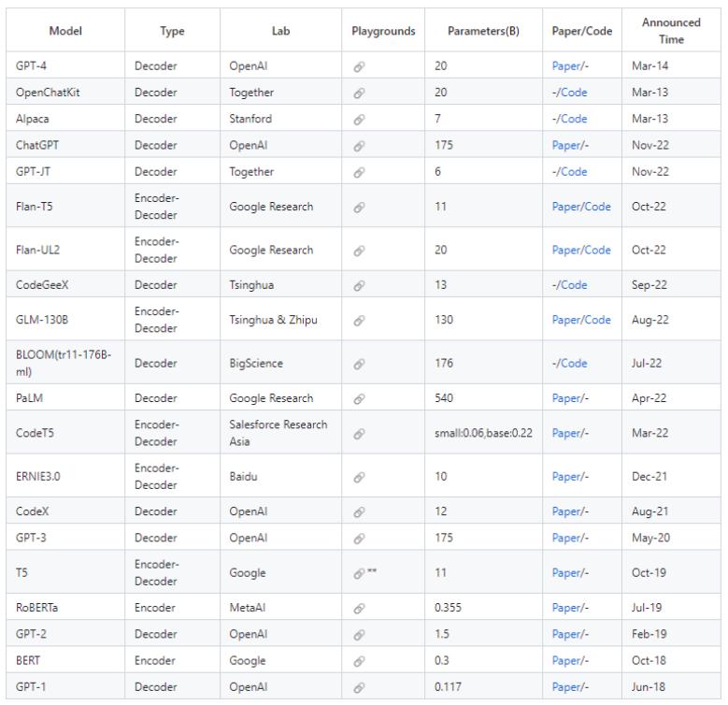Click the playground link icon for GPT-4
The height and width of the screenshot is (705, 728).
[x=358, y=66]
